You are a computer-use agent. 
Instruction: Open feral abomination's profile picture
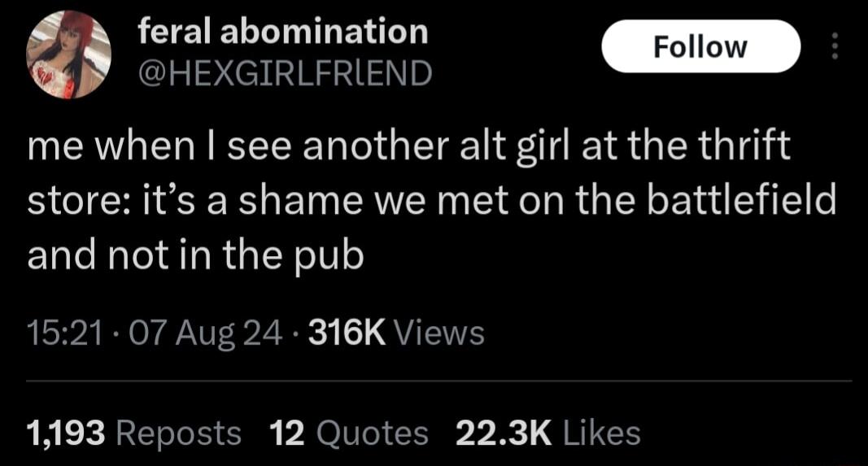pyautogui.click(x=68, y=55)
